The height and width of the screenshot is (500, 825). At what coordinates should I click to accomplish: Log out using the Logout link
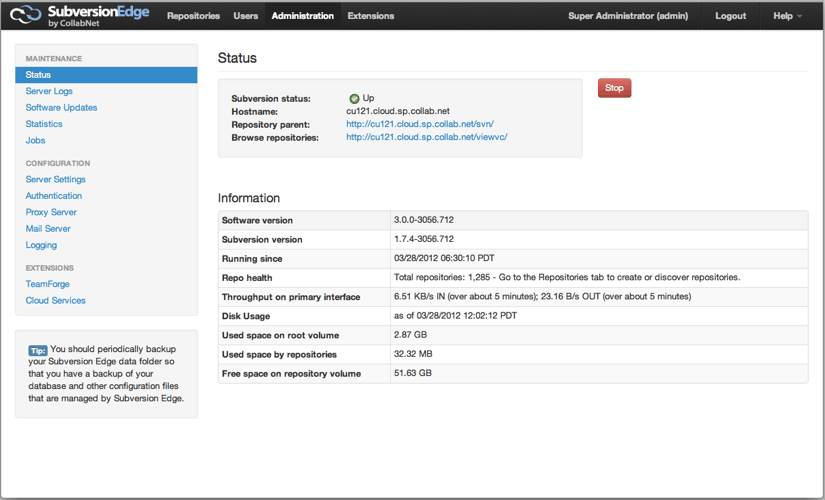730,16
